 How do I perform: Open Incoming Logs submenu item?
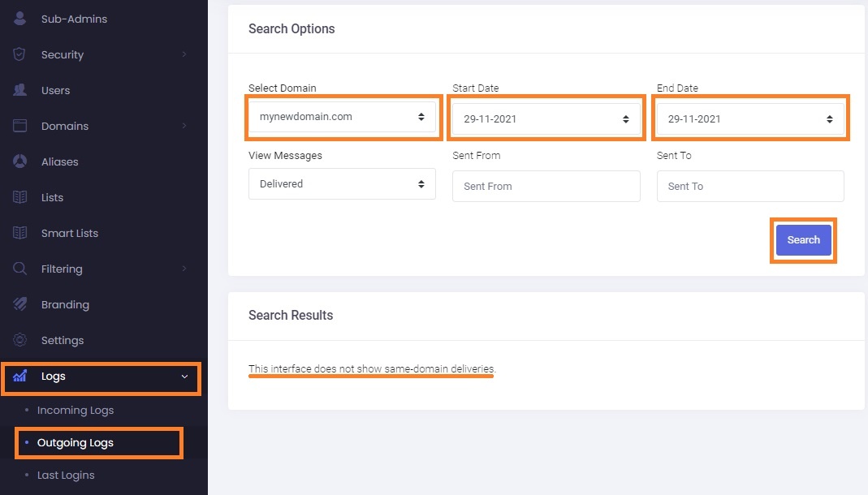(x=76, y=411)
